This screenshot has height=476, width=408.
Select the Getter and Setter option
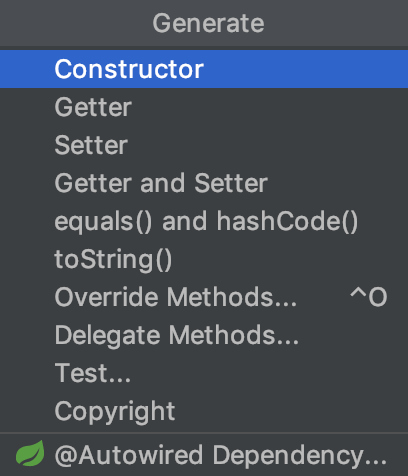tap(204, 183)
